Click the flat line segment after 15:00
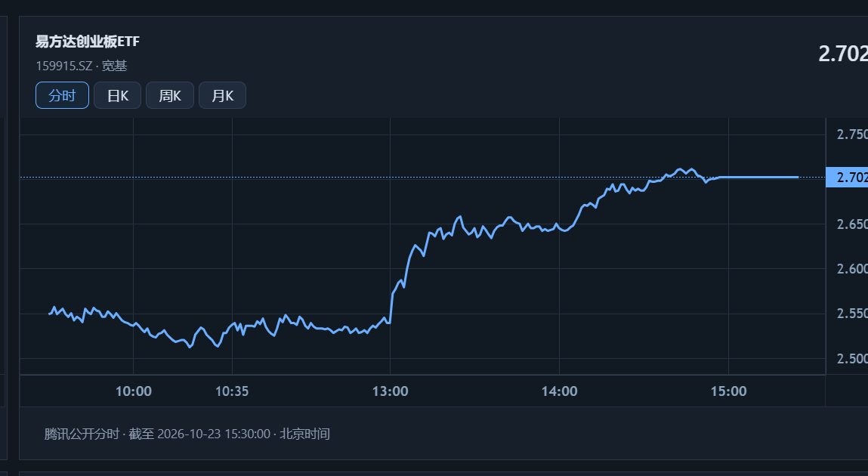The image size is (868, 476). pyautogui.click(x=764, y=177)
